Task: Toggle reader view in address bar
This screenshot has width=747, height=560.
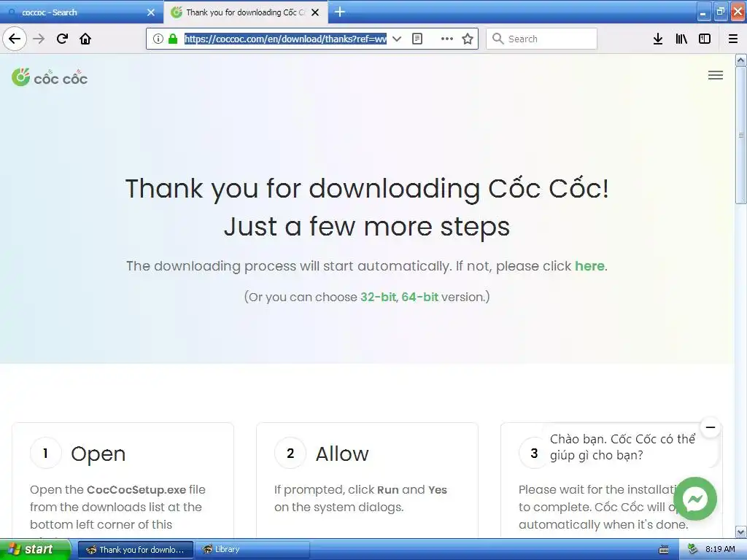Action: (417, 39)
